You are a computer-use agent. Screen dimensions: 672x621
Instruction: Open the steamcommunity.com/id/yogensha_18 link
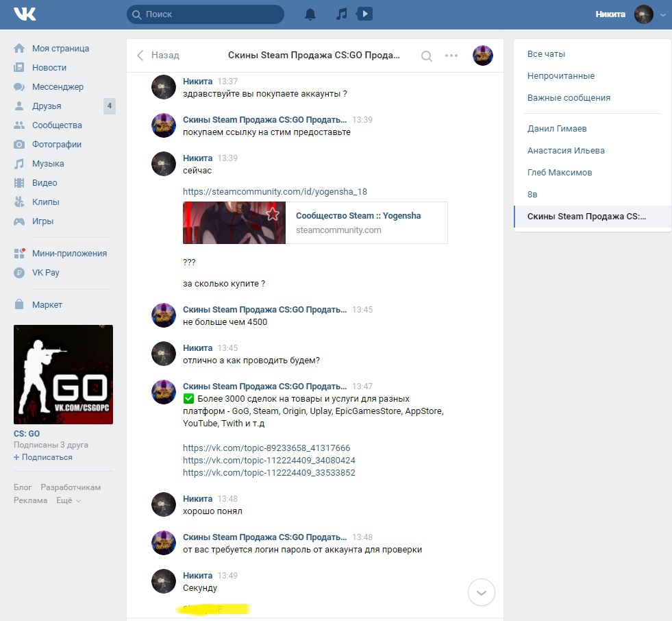tap(275, 192)
